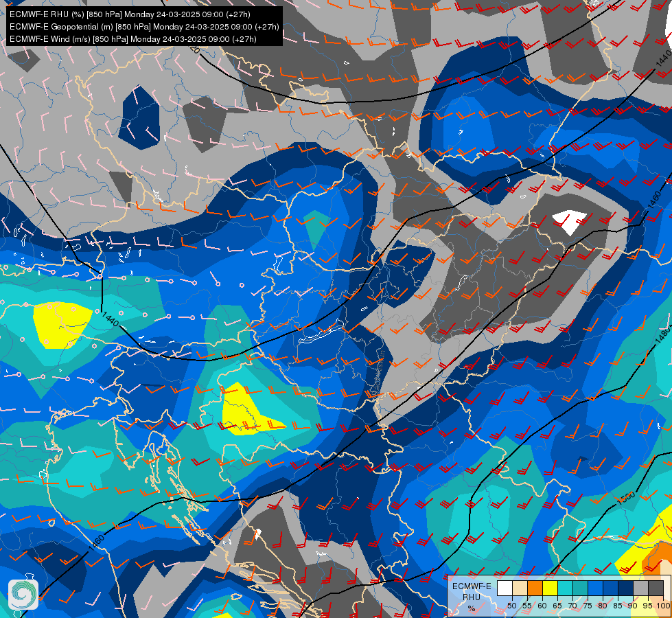Click the legend tick label 70
Viewport: 672px width, 618px height.
pyautogui.click(x=572, y=606)
